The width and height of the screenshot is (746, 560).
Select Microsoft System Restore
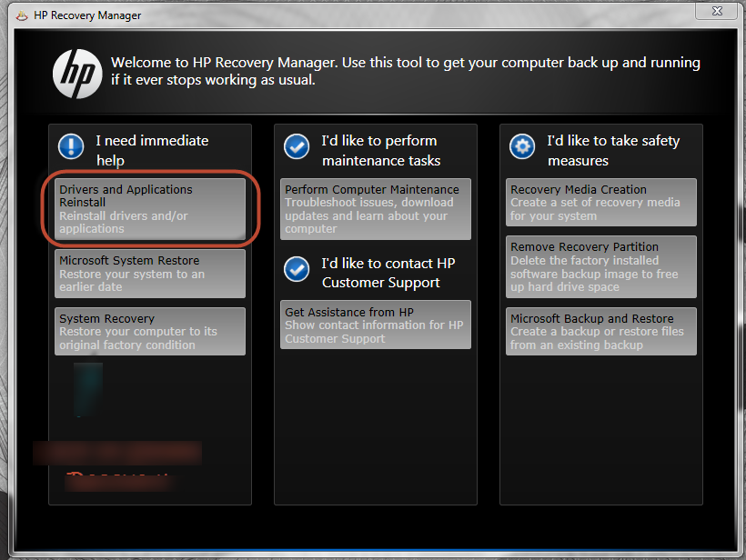(149, 274)
